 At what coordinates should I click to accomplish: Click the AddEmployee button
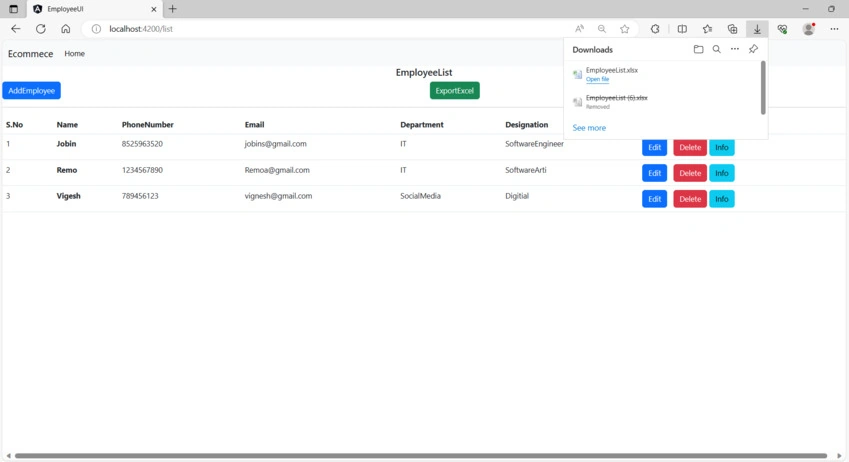(31, 90)
